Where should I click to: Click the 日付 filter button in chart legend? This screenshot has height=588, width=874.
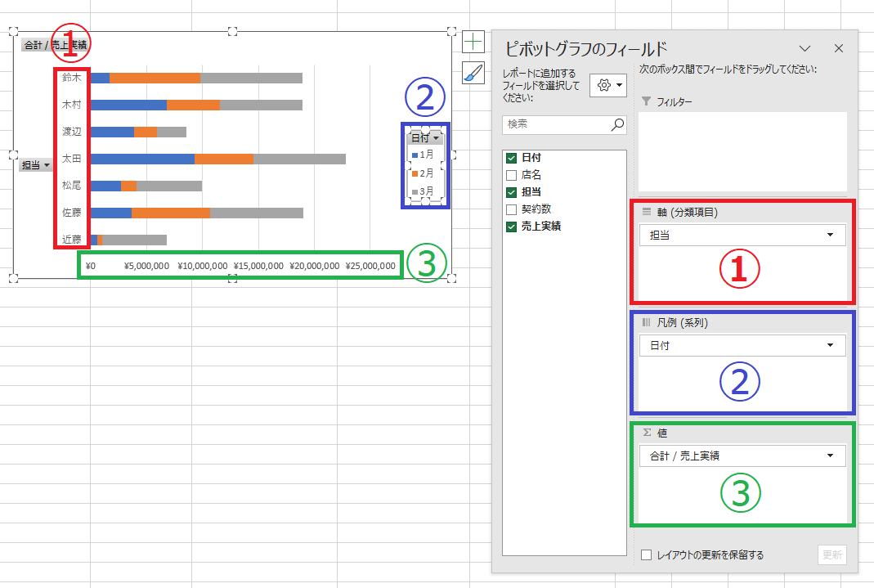424,138
